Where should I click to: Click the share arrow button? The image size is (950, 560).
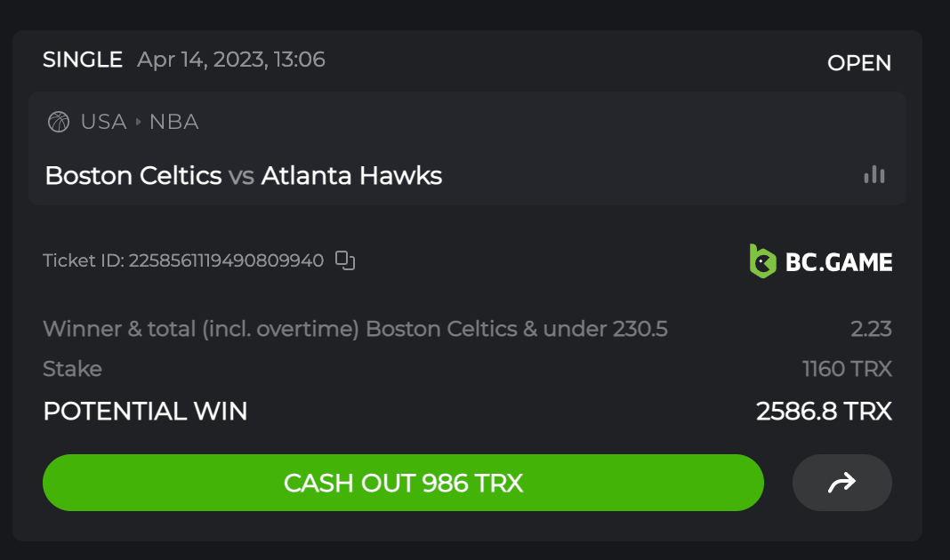pyautogui.click(x=841, y=483)
